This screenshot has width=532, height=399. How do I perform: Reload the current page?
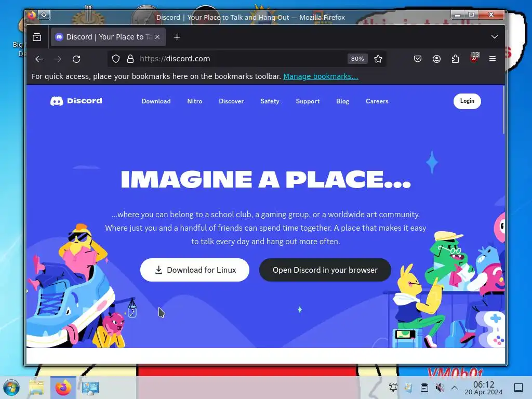(76, 59)
